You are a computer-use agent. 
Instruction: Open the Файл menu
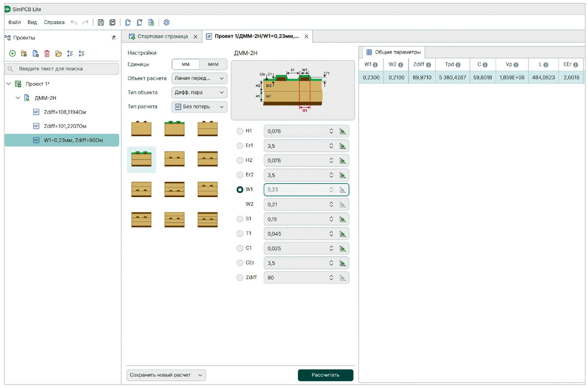click(14, 22)
